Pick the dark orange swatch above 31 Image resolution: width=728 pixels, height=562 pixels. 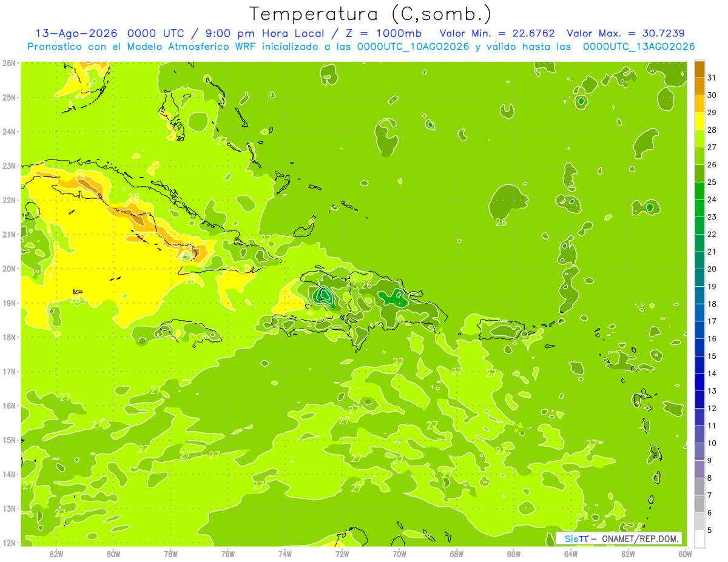pos(699,69)
